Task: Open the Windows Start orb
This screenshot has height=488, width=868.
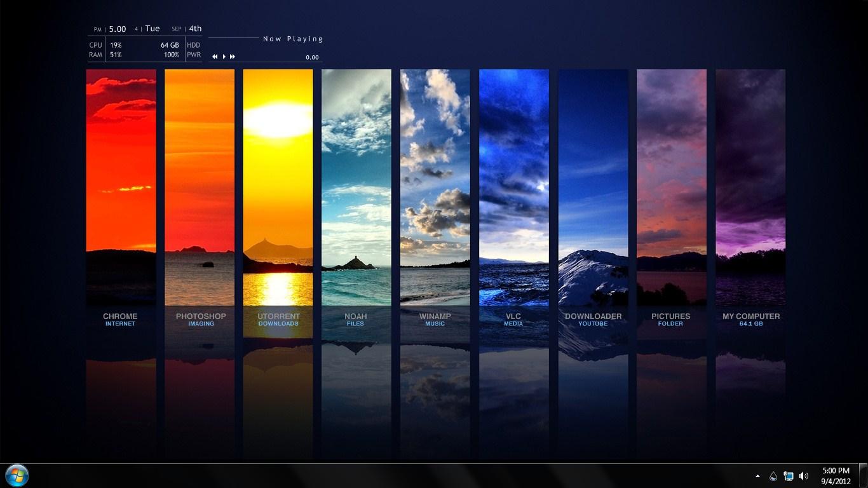Action: click(x=17, y=475)
